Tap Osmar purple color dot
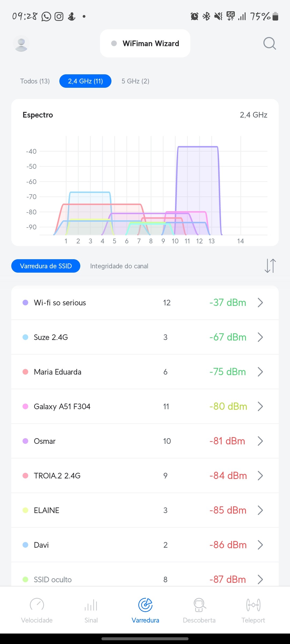 pyautogui.click(x=26, y=441)
